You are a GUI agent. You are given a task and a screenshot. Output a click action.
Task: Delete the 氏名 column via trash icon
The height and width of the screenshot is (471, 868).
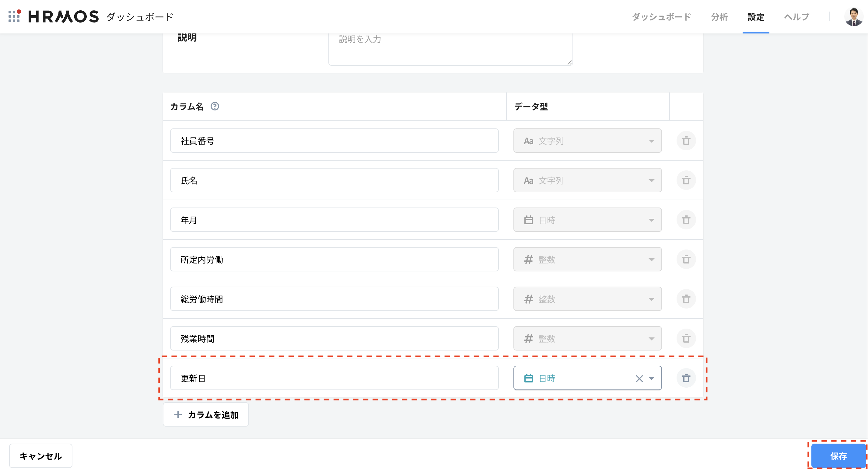pyautogui.click(x=686, y=180)
